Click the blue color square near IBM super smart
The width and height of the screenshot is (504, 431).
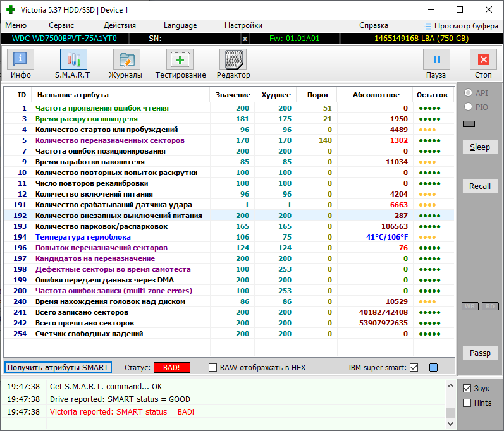(433, 367)
